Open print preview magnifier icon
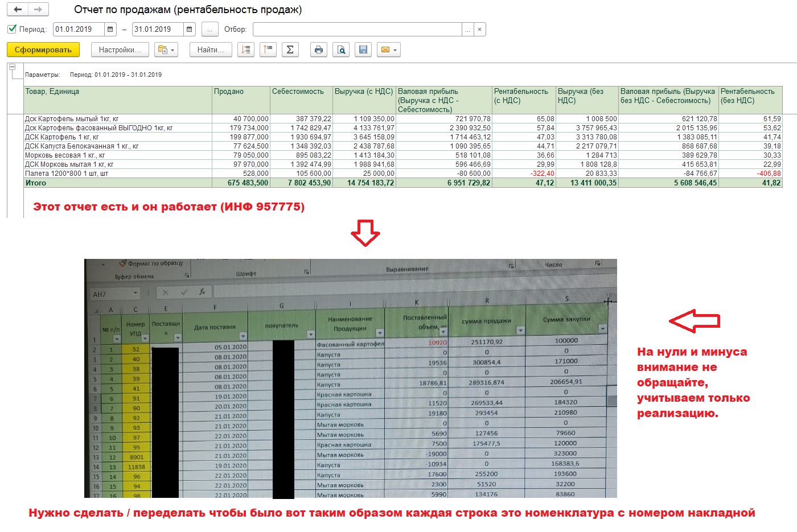This screenshot has height=532, width=797. [341, 50]
